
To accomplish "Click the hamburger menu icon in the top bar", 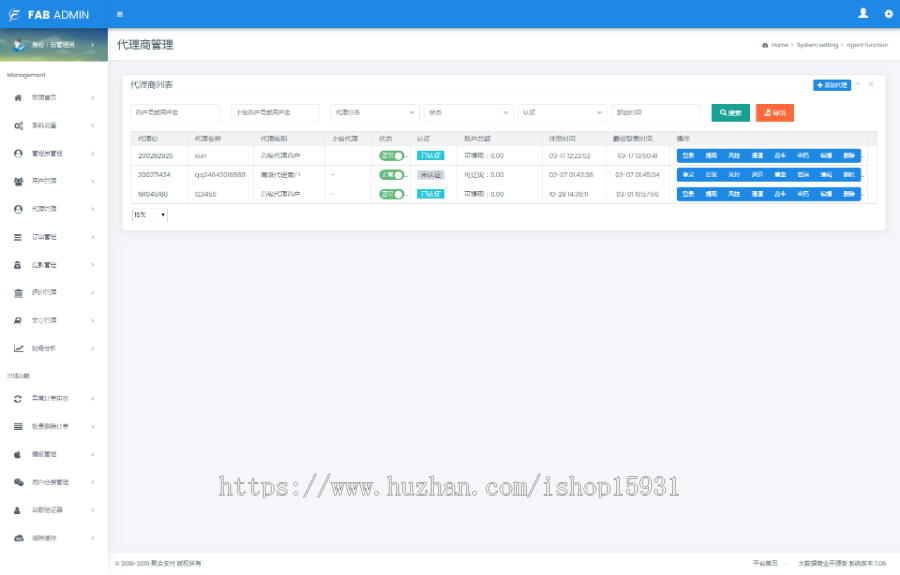I will click(x=120, y=14).
